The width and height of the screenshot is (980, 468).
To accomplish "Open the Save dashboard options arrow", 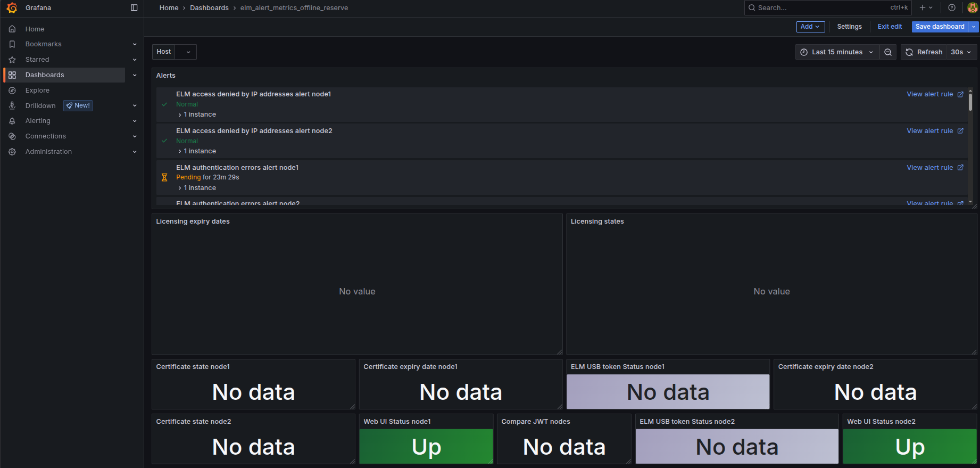I will click(974, 27).
